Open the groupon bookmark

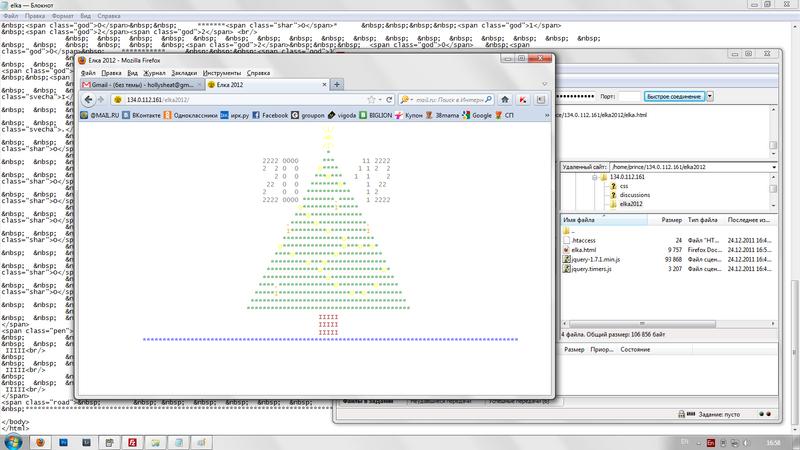click(x=308, y=115)
